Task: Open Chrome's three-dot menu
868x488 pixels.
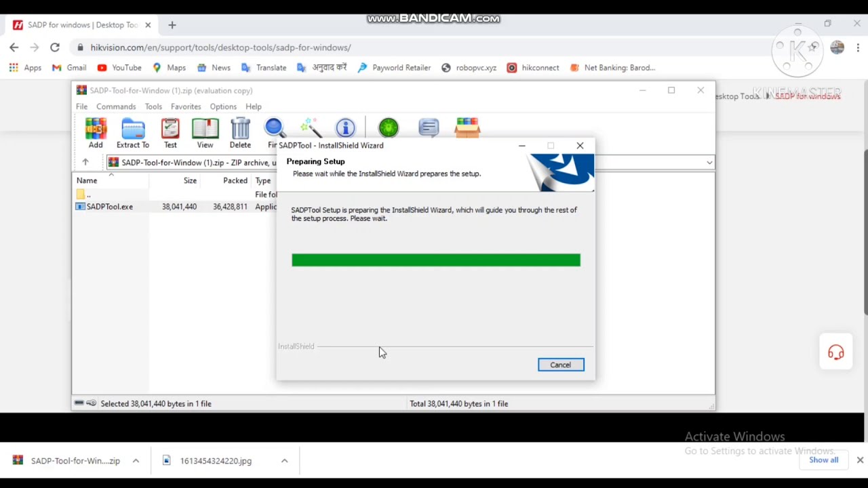Action: 858,47
